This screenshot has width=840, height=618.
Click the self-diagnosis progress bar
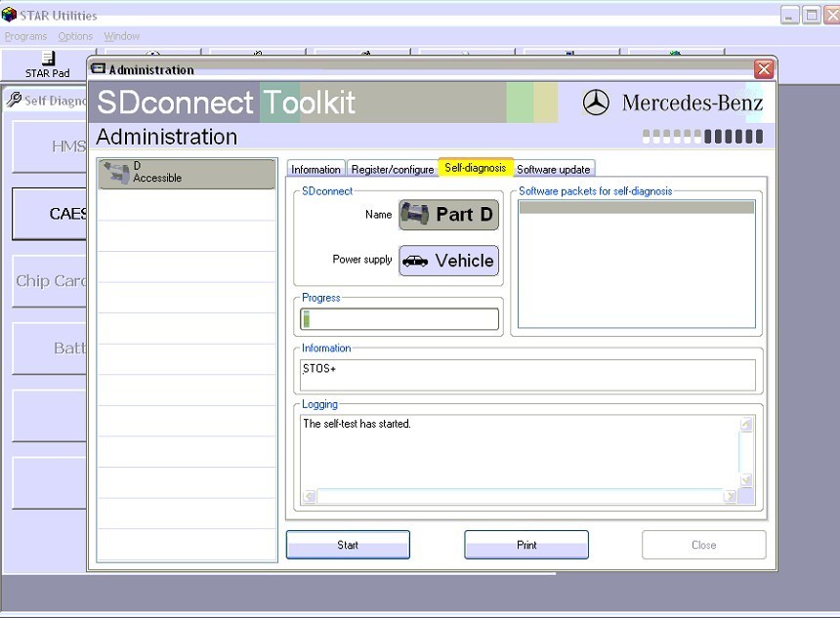[399, 319]
